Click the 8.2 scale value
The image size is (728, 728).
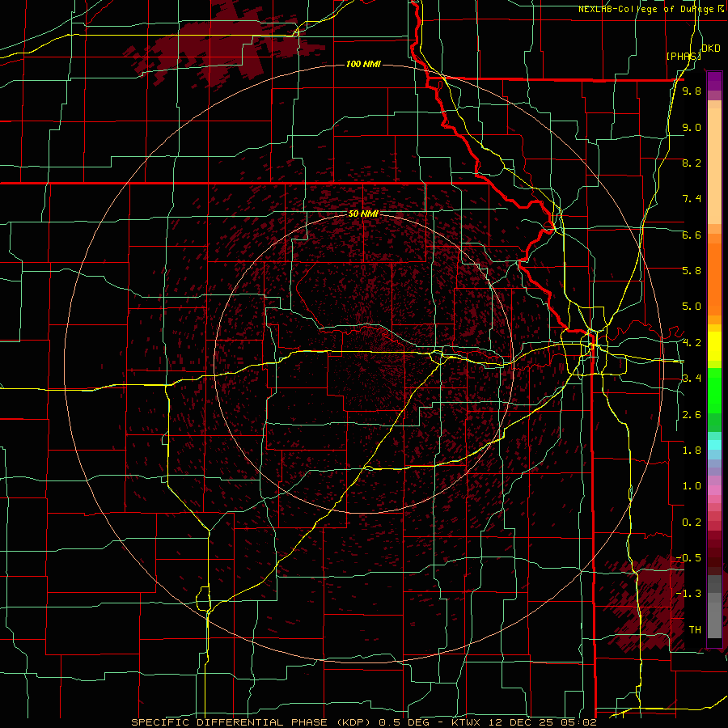click(692, 163)
